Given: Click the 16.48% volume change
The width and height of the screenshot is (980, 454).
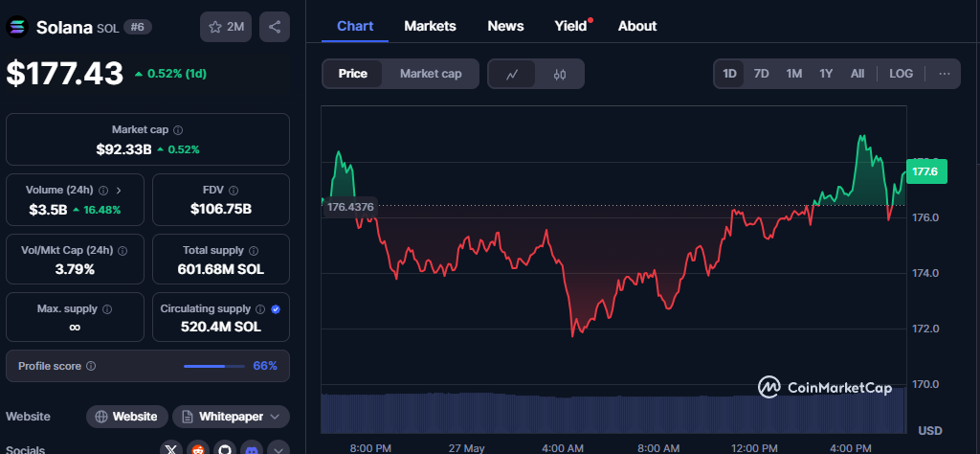Looking at the screenshot, I should click(97, 210).
